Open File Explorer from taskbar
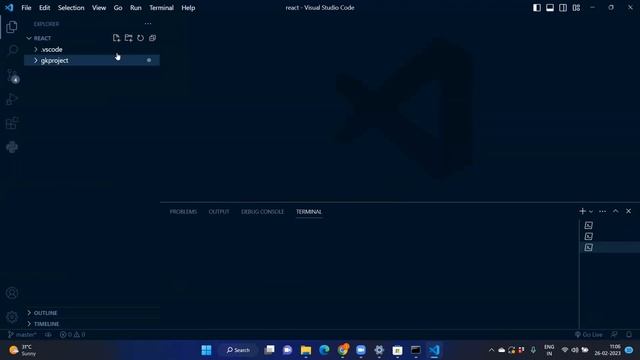The height and width of the screenshot is (360, 640). pos(306,350)
